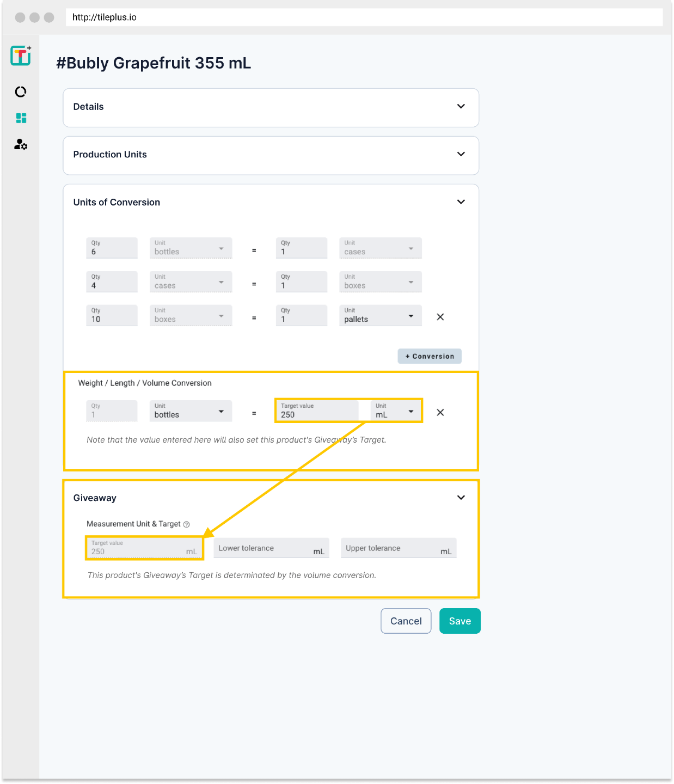Open the right cases unit dropdown in first row
Image resolution: width=674 pixels, height=784 pixels.
pyautogui.click(x=381, y=248)
